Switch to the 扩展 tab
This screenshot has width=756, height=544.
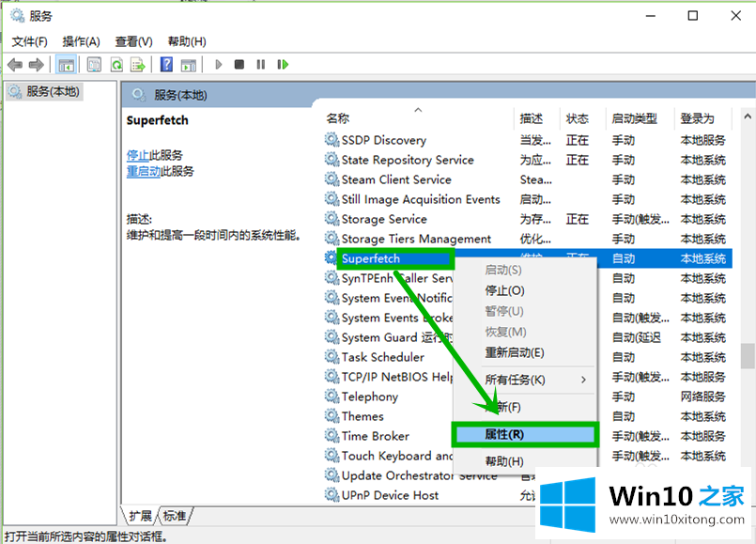140,516
